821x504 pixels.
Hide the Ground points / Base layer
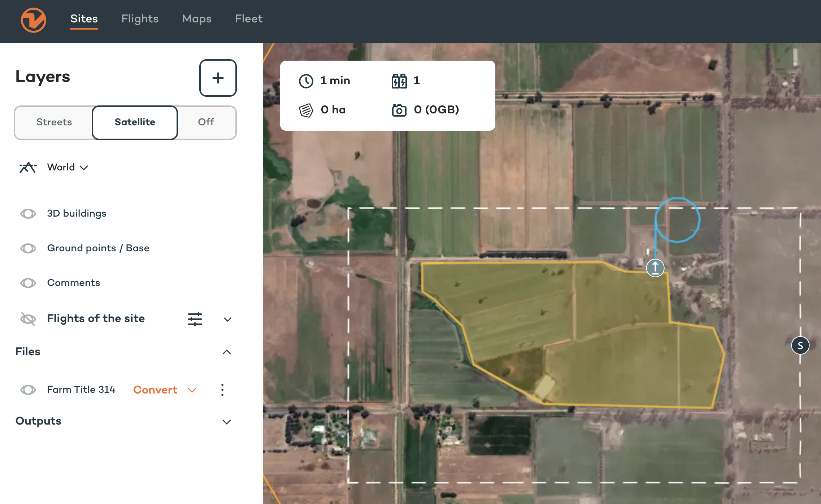coord(28,248)
